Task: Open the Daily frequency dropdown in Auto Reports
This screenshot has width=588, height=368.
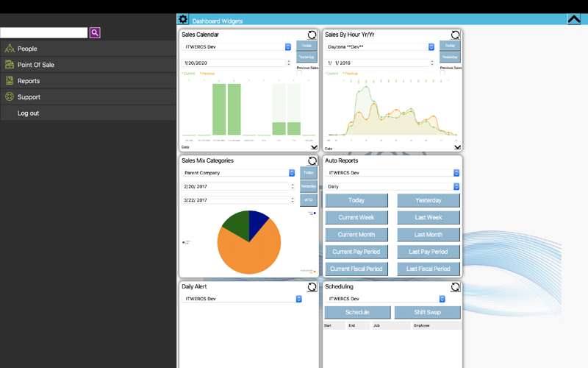Action: pyautogui.click(x=392, y=187)
